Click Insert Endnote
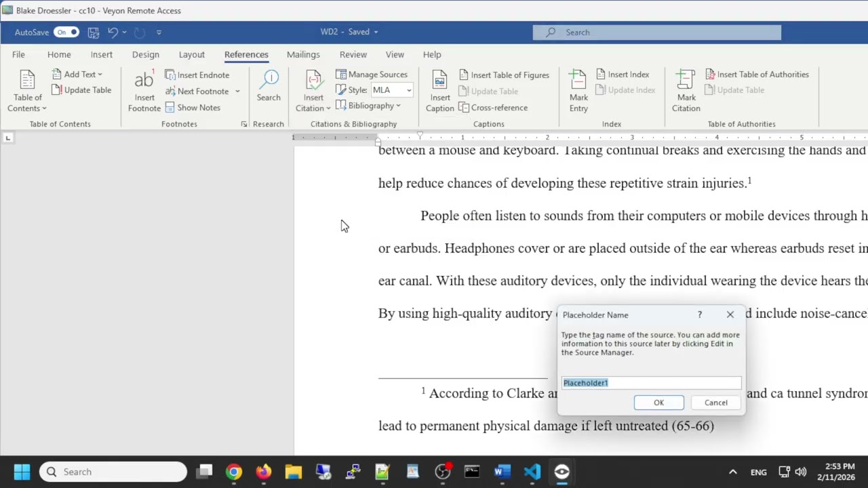The height and width of the screenshot is (488, 868). coord(197,75)
